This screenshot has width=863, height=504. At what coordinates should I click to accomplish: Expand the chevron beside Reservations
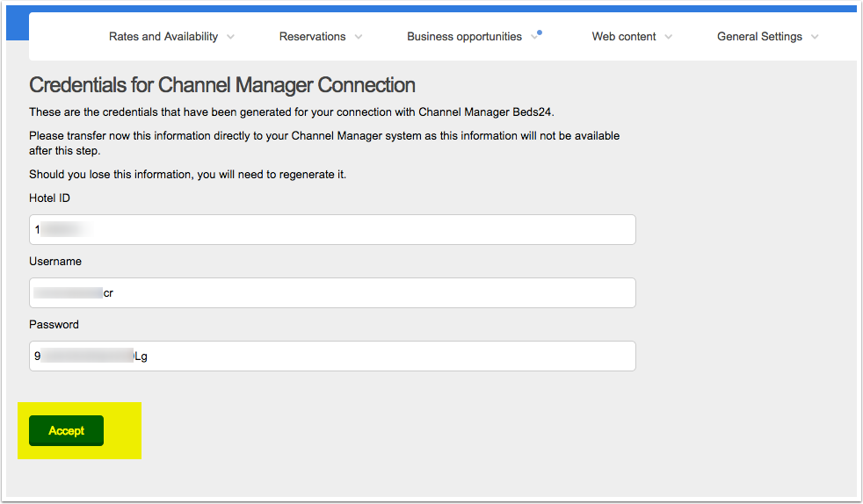[x=359, y=37]
